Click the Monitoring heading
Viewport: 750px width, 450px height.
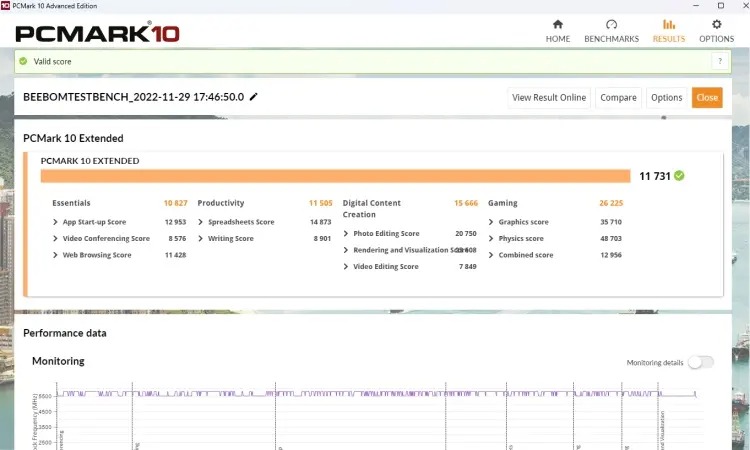click(58, 361)
